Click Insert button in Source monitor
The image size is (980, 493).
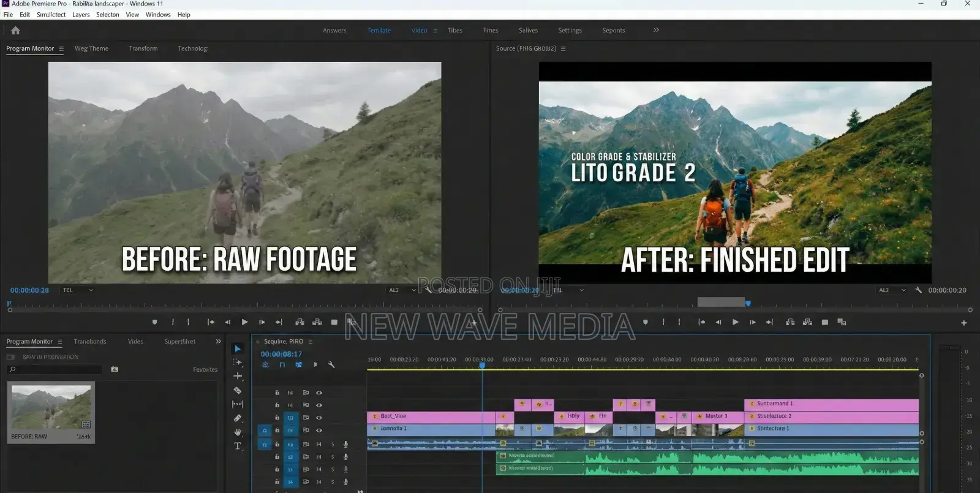click(790, 322)
